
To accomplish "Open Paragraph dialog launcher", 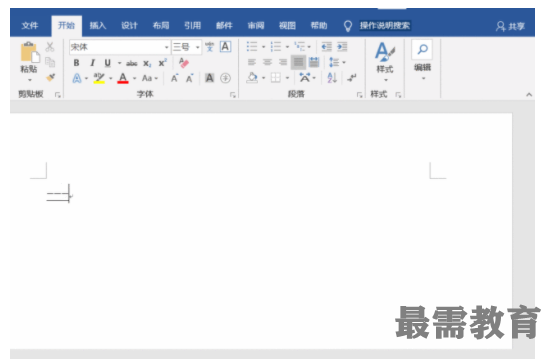I will pos(360,95).
